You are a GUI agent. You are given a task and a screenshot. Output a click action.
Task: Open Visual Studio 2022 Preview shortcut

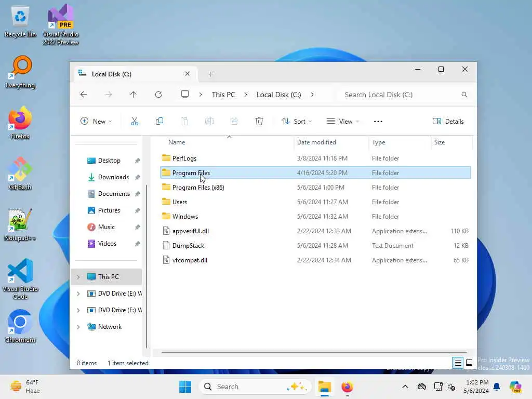(x=61, y=24)
